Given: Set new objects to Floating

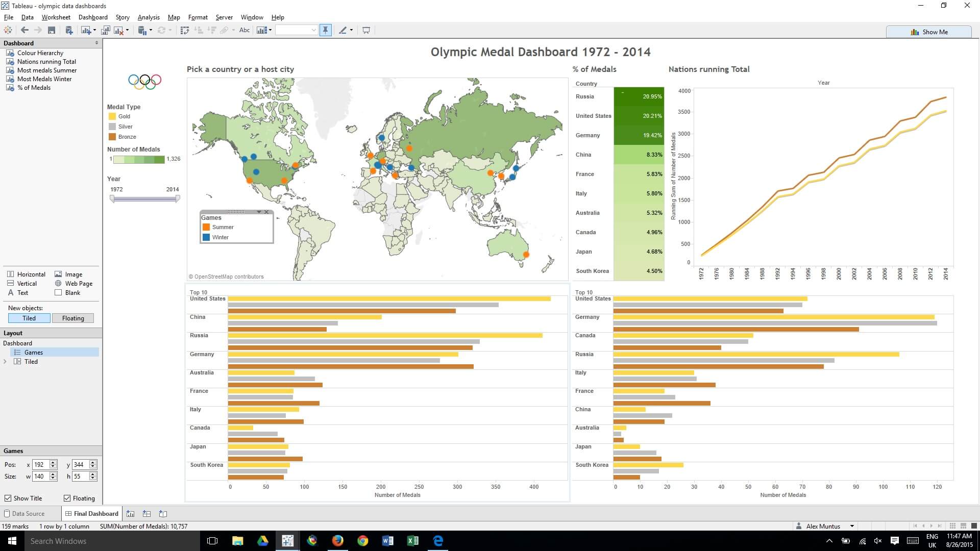Looking at the screenshot, I should 73,318.
